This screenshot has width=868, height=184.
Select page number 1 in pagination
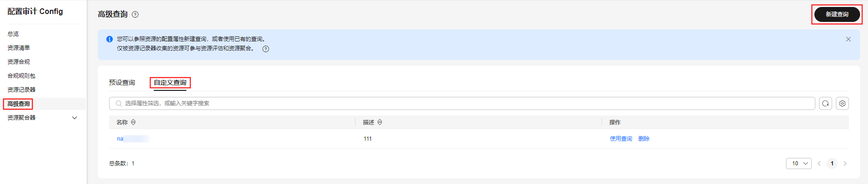(832, 164)
